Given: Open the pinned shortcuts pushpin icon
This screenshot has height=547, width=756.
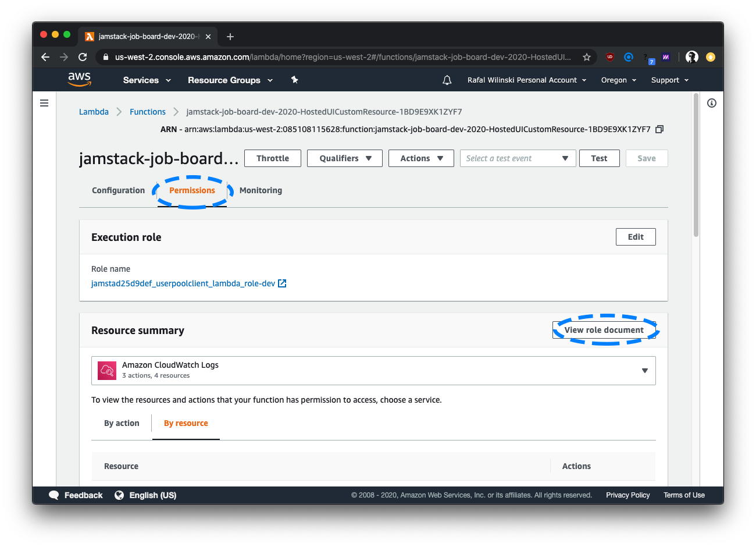Looking at the screenshot, I should coord(295,80).
